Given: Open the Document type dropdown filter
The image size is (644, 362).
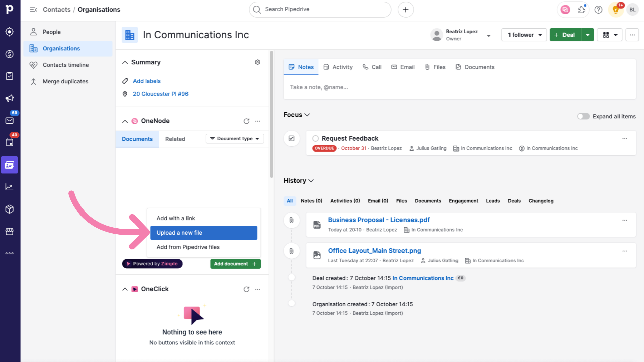Looking at the screenshot, I should point(234,139).
